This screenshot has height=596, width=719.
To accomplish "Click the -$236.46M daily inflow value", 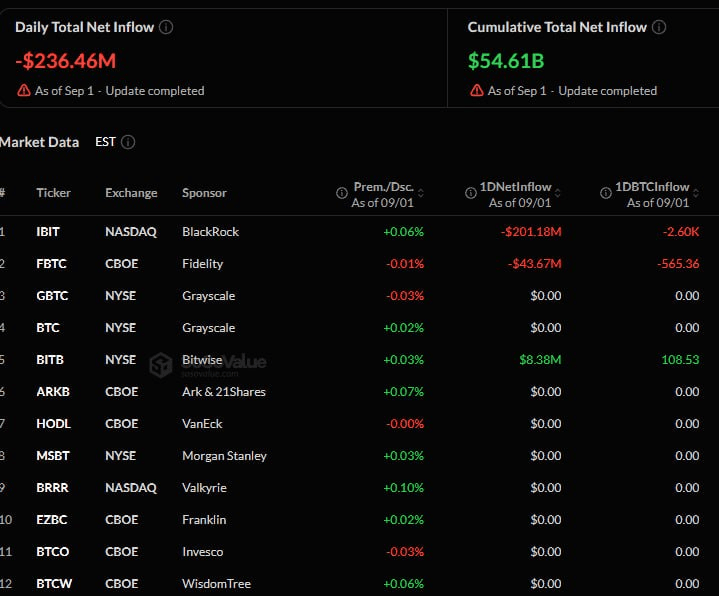I will [66, 61].
